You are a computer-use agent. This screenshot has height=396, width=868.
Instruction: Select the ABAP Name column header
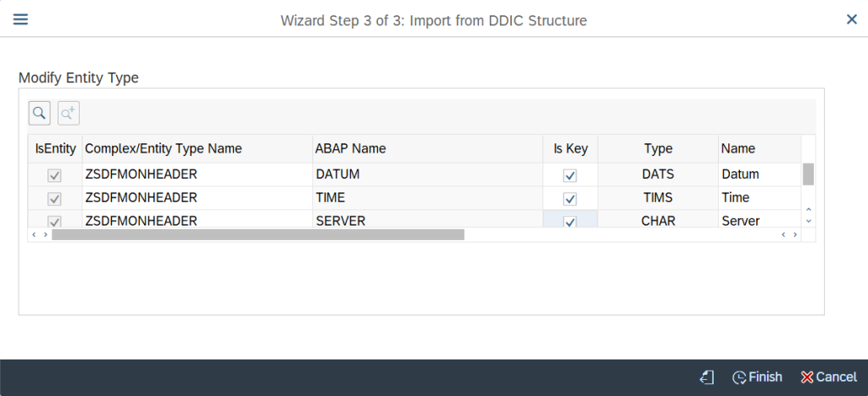point(427,148)
